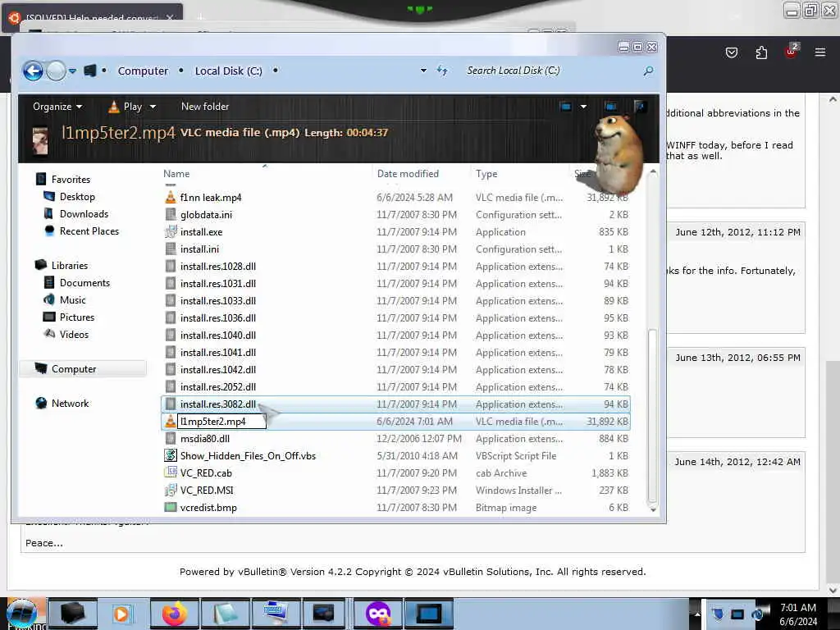Click the file list scroll down arrow
This screenshot has height=630, width=840.
click(x=652, y=509)
